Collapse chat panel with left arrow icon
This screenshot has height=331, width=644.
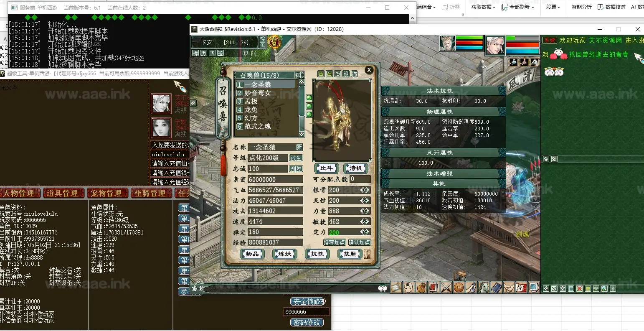[x=546, y=288]
